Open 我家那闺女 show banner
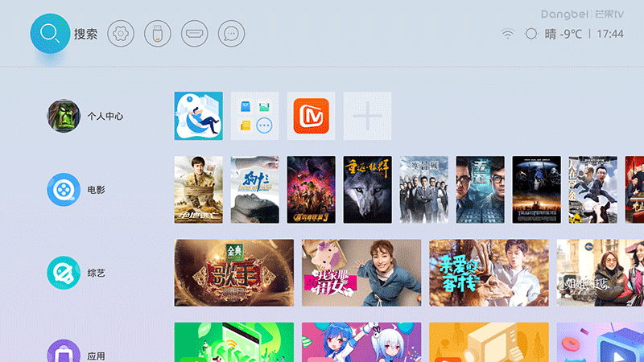 point(361,273)
